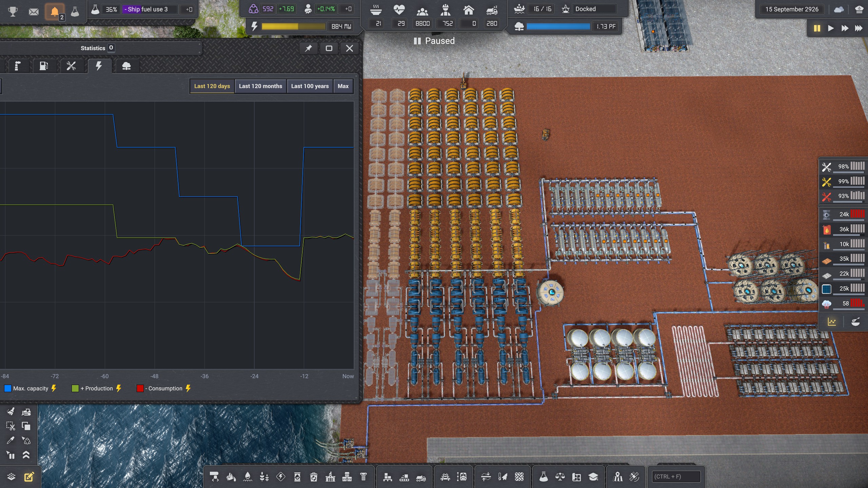Open the power production build menu
The height and width of the screenshot is (488, 868).
click(281, 477)
